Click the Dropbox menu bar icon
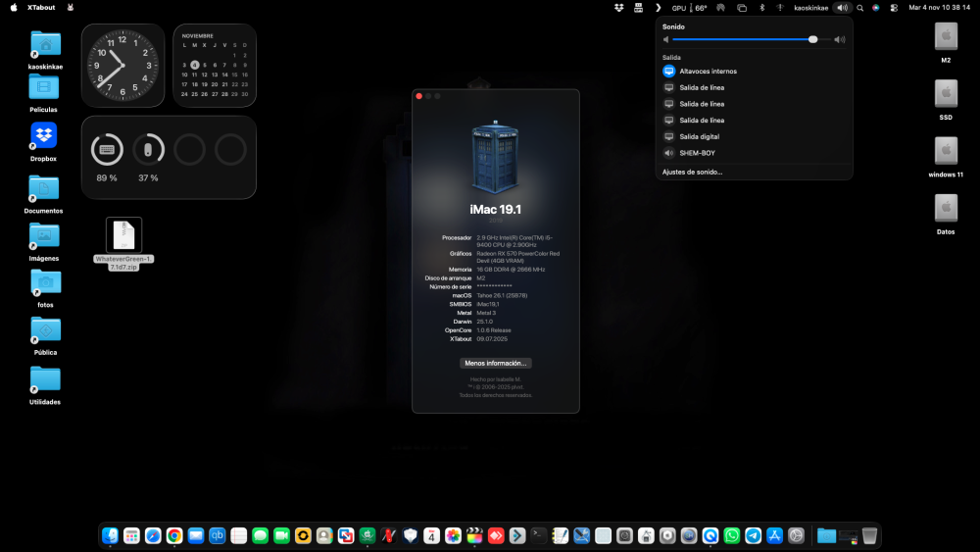This screenshot has width=980, height=552. [x=618, y=8]
